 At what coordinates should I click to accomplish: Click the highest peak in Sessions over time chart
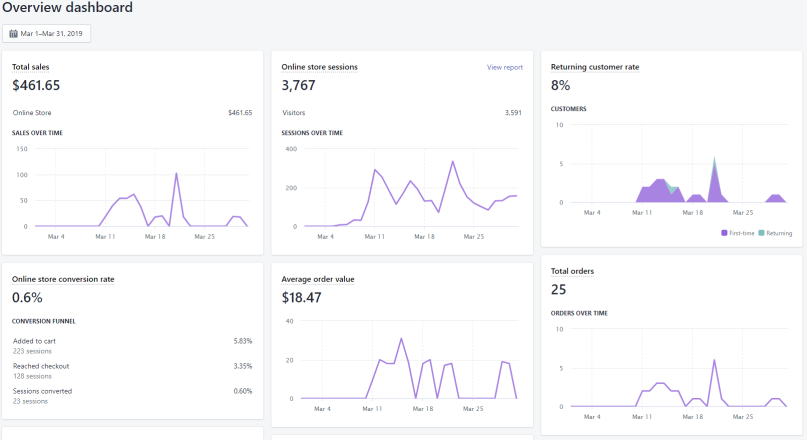[x=453, y=162]
